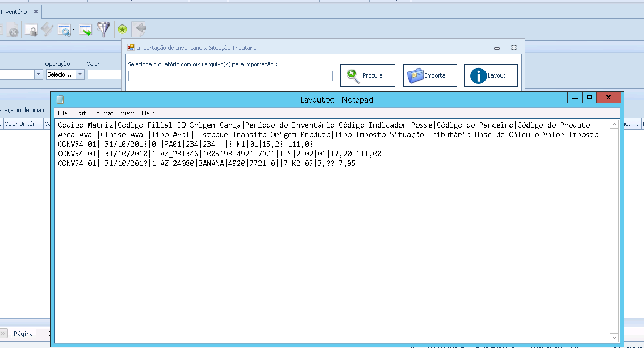Click the text 'Codigo Matriz' in Notepad
Screen dimensions: 644x348
coord(86,125)
